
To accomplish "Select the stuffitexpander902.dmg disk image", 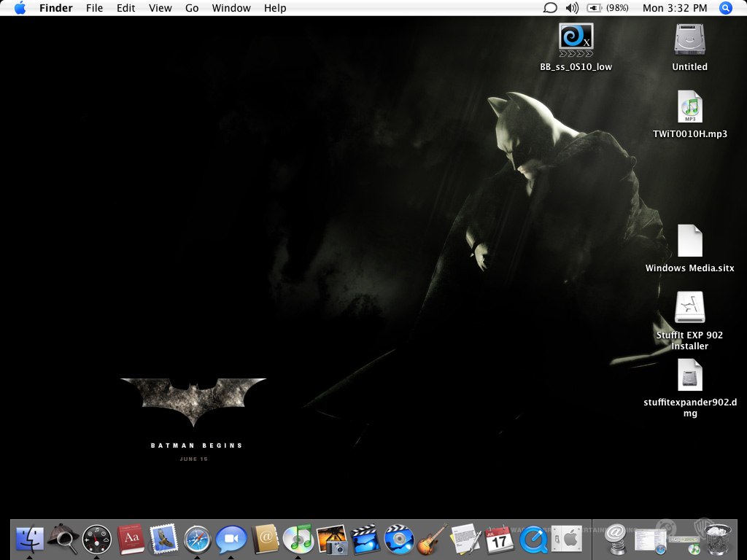I will pos(690,389).
